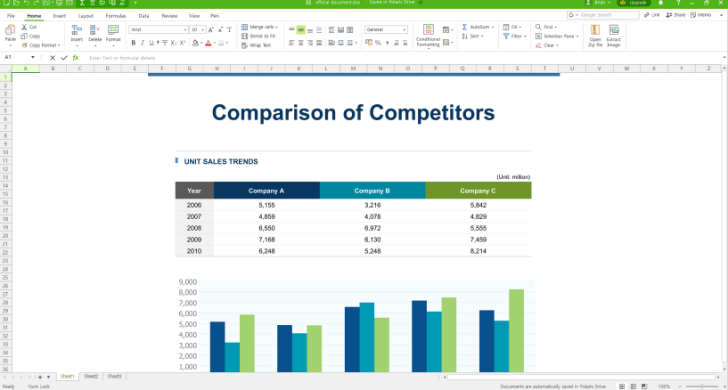Click the Memo button
728x390 pixels.
point(701,15)
